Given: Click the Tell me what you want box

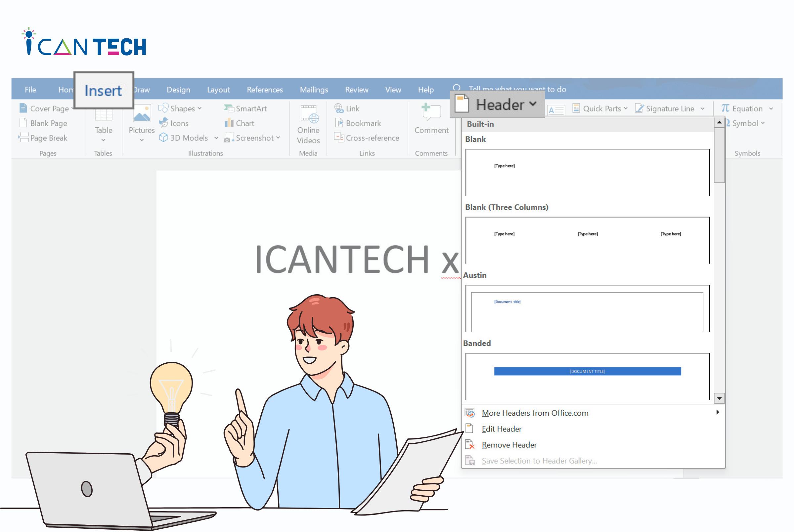Looking at the screenshot, I should (x=517, y=89).
